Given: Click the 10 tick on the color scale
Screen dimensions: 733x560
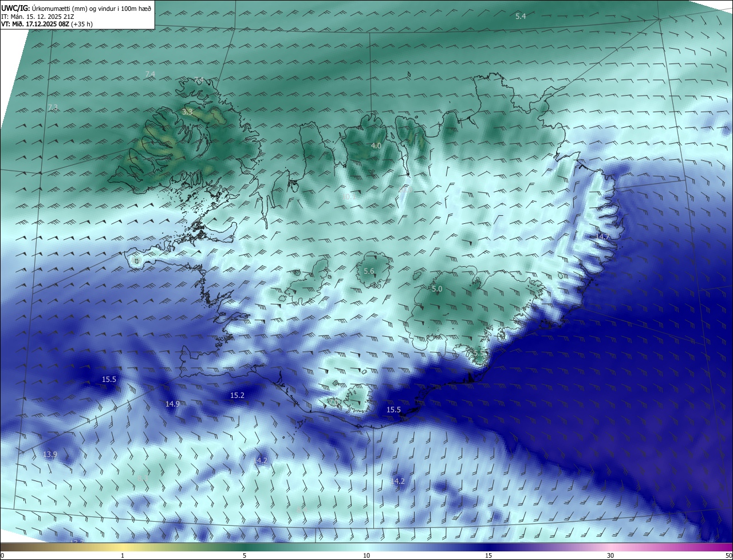Looking at the screenshot, I should click(366, 555).
